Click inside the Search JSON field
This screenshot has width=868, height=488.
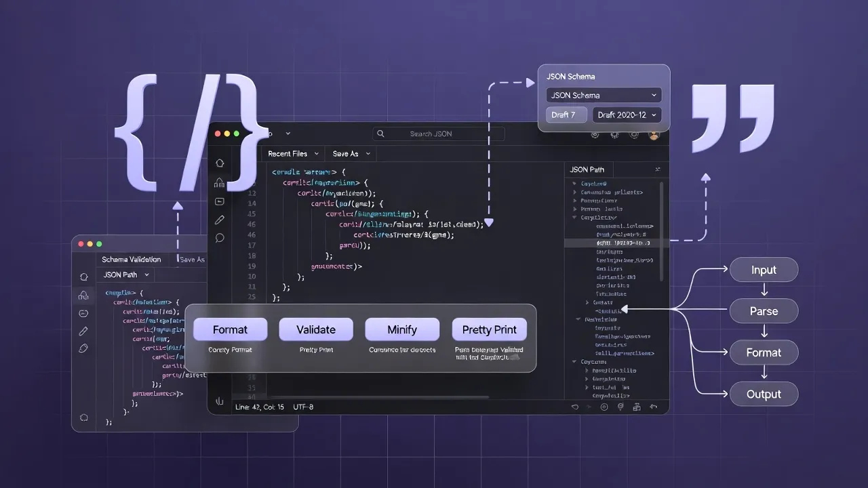437,134
